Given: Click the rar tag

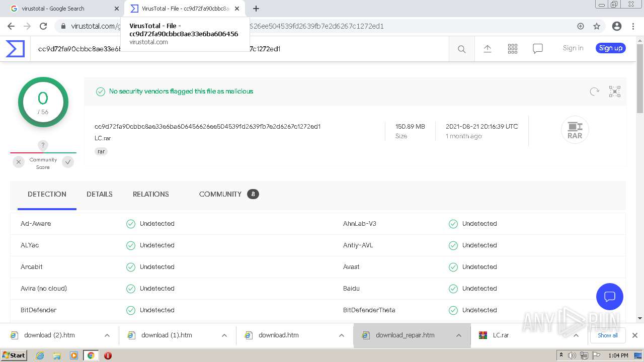Looking at the screenshot, I should pyautogui.click(x=101, y=151).
